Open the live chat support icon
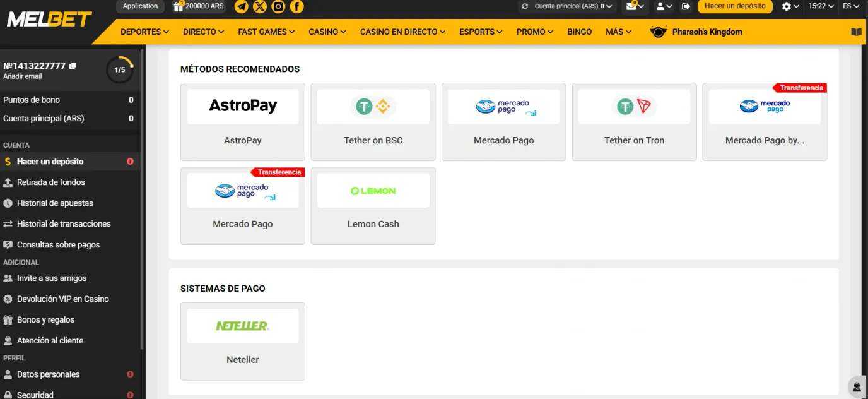The height and width of the screenshot is (399, 868). point(856,387)
